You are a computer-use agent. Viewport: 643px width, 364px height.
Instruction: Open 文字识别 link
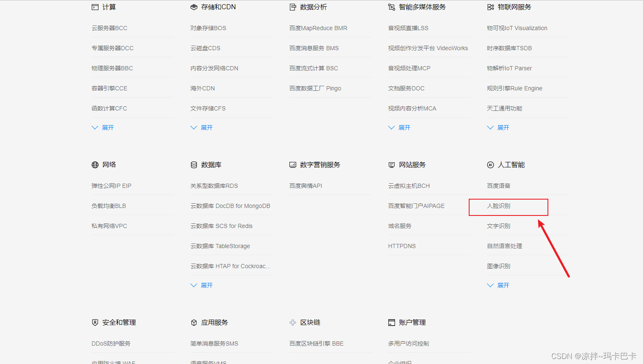click(x=498, y=226)
